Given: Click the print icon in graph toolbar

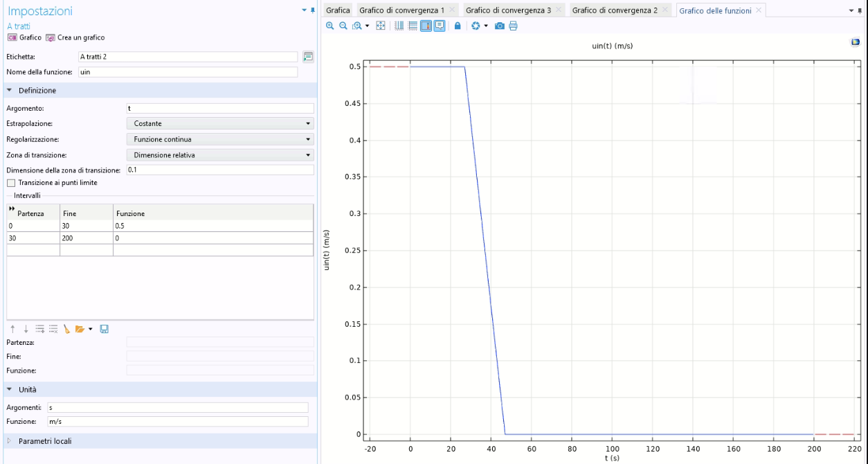Looking at the screenshot, I should click(x=513, y=26).
